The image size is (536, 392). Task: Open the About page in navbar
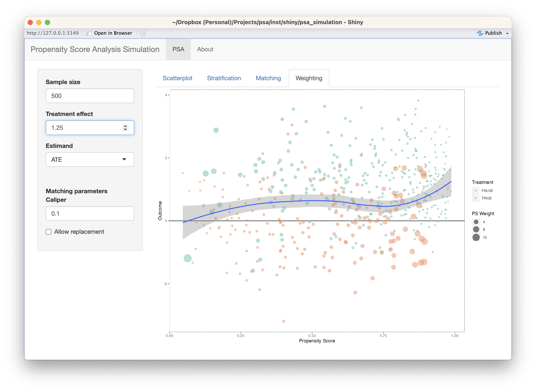(205, 49)
